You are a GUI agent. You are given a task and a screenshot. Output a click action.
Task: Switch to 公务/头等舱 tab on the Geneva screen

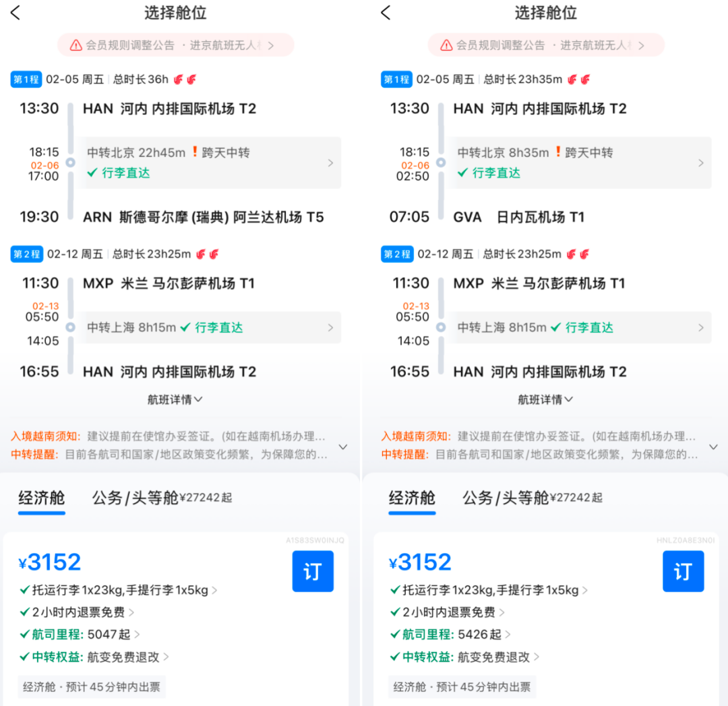(x=533, y=498)
